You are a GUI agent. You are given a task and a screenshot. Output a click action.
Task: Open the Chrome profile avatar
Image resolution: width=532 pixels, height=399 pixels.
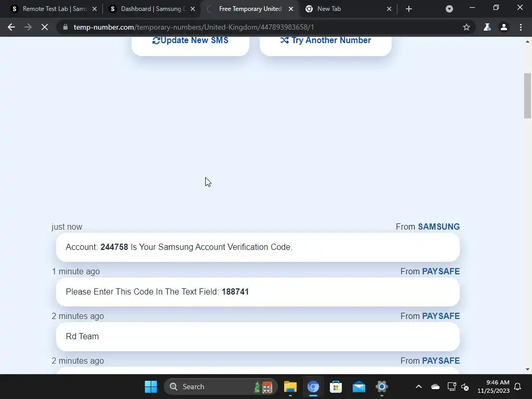pyautogui.click(x=504, y=27)
